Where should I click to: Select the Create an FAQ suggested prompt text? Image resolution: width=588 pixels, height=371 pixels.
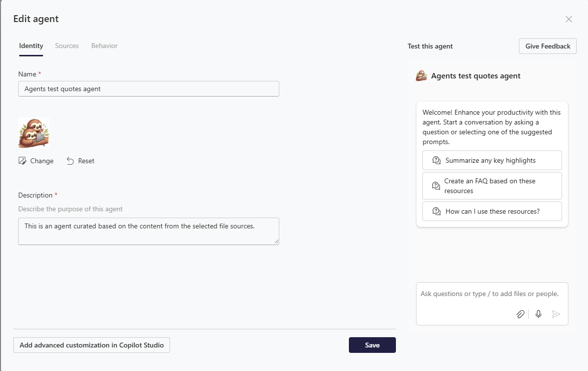tap(490, 186)
